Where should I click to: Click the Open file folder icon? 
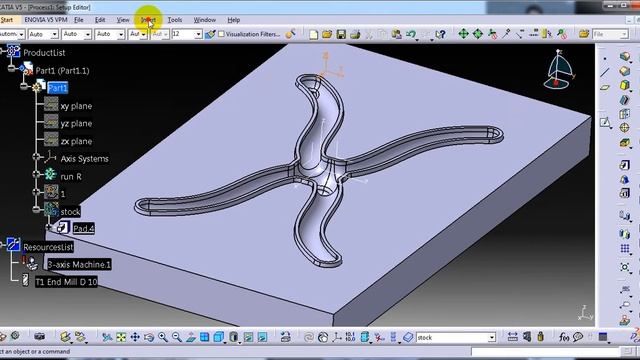tap(327, 35)
